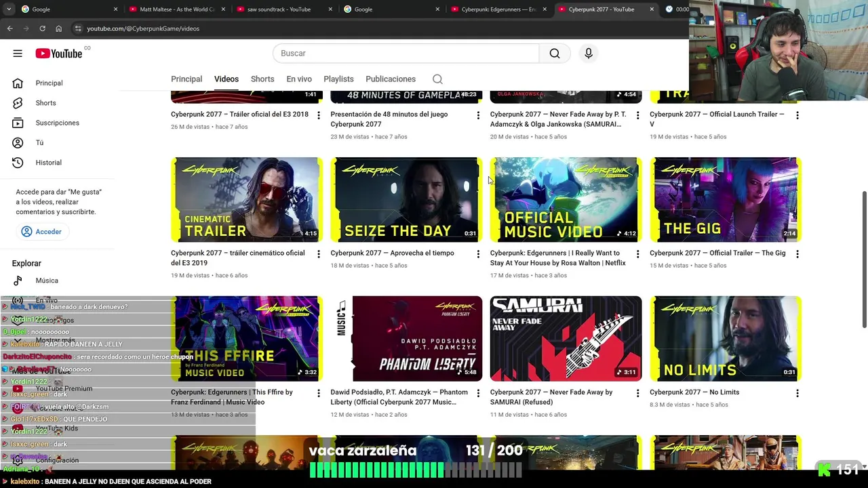Switch to the Principal channel tab
The width and height of the screenshot is (868, 488).
[x=186, y=79]
